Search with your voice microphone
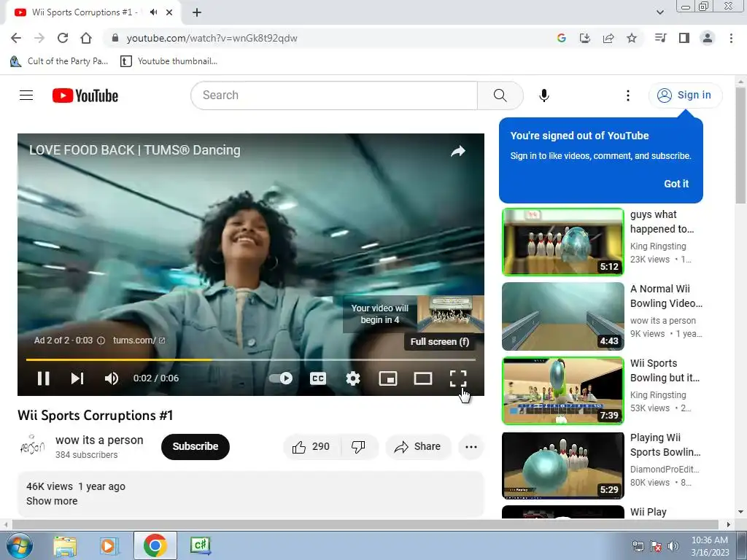747x560 pixels. click(544, 96)
